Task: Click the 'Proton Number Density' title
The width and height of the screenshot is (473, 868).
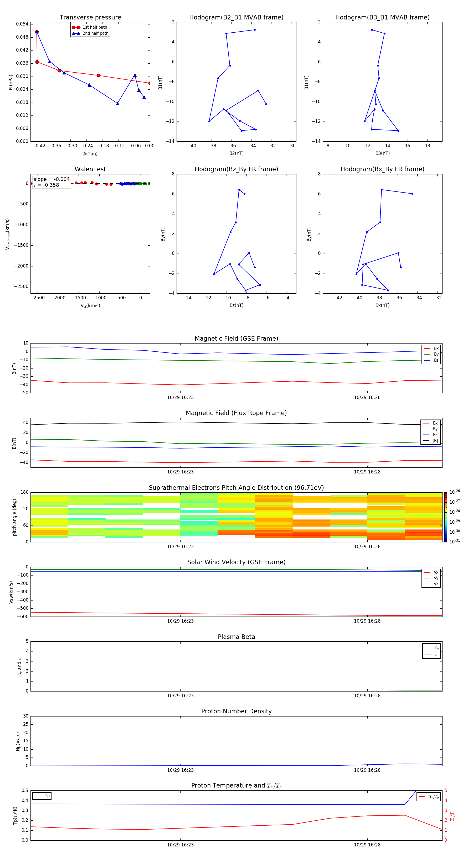Action: point(236,711)
